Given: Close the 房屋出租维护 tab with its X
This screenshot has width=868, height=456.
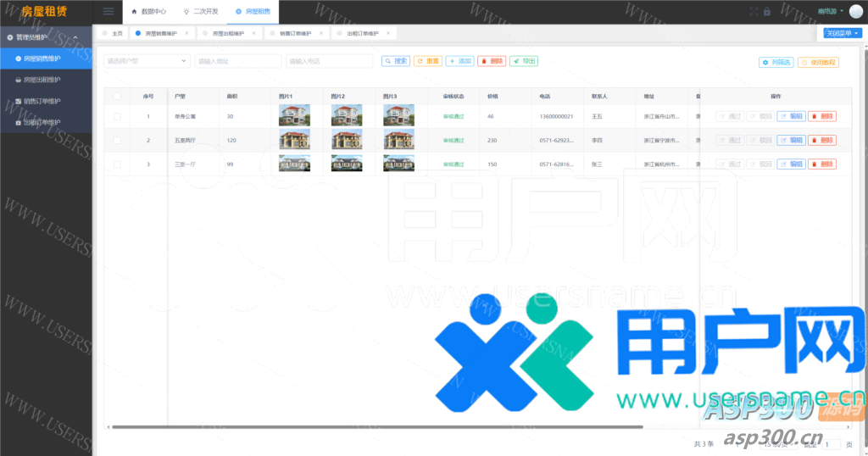Looking at the screenshot, I should (x=253, y=33).
